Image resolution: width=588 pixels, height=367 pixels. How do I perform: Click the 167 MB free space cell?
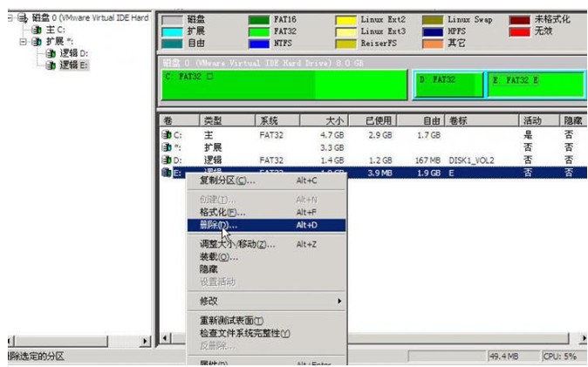[x=427, y=160]
